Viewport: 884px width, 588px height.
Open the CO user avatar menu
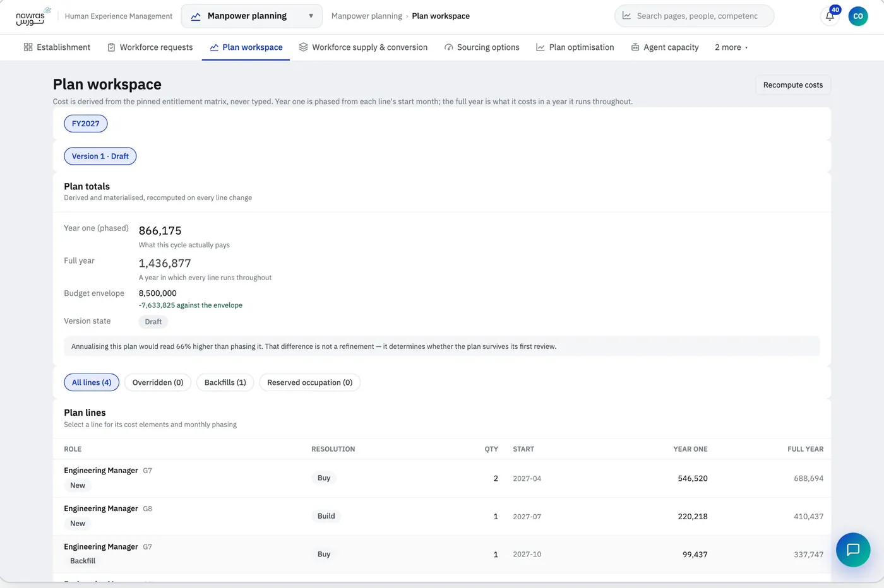click(x=857, y=16)
